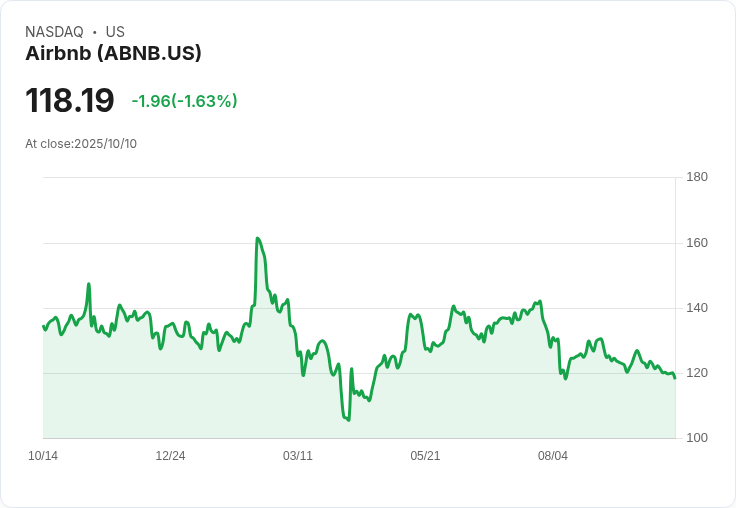The width and height of the screenshot is (736, 508).
Task: Click the 118.19 current price
Action: (69, 100)
